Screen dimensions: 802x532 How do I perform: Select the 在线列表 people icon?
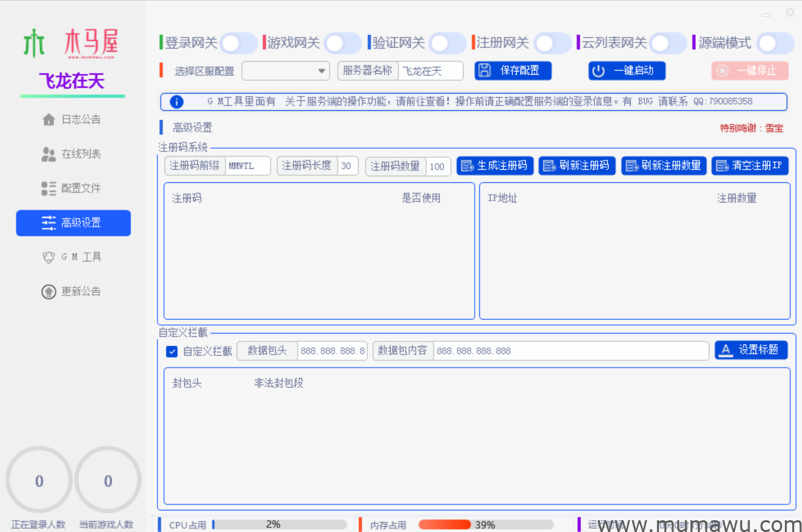pos(49,153)
